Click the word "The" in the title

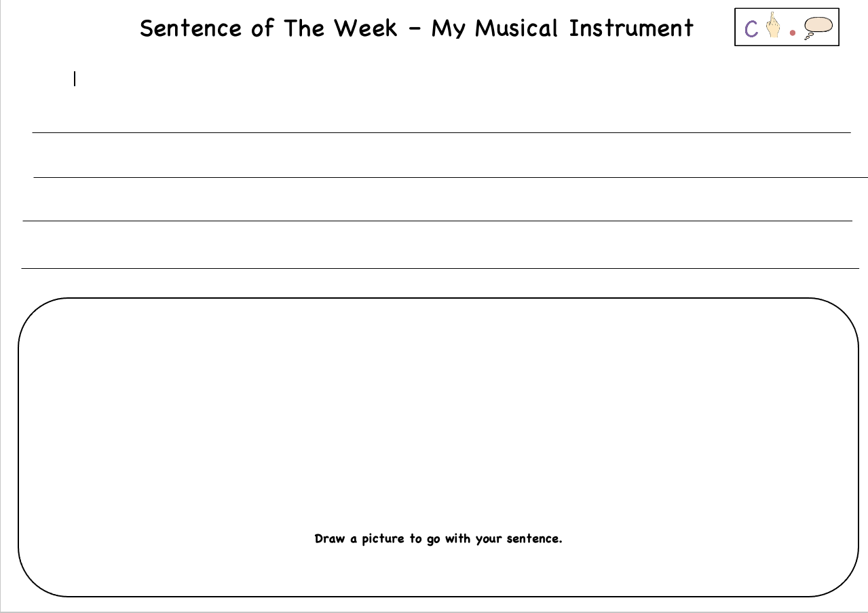click(305, 29)
